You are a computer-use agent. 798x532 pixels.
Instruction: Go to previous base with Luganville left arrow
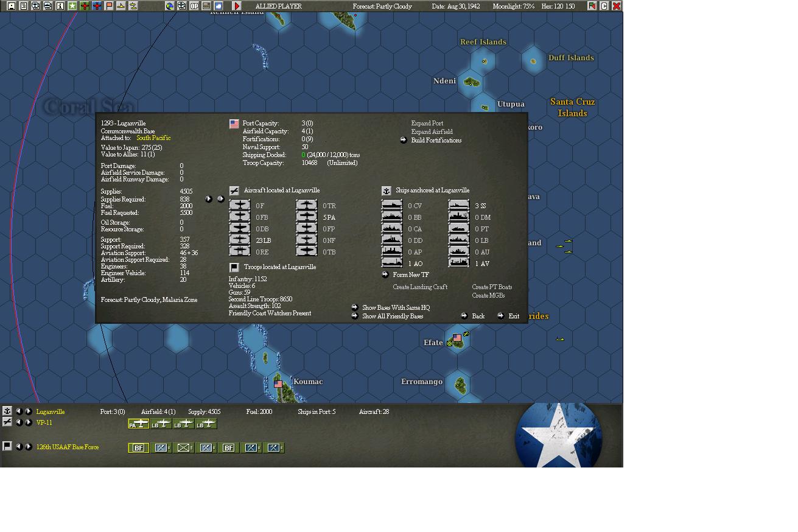click(19, 411)
